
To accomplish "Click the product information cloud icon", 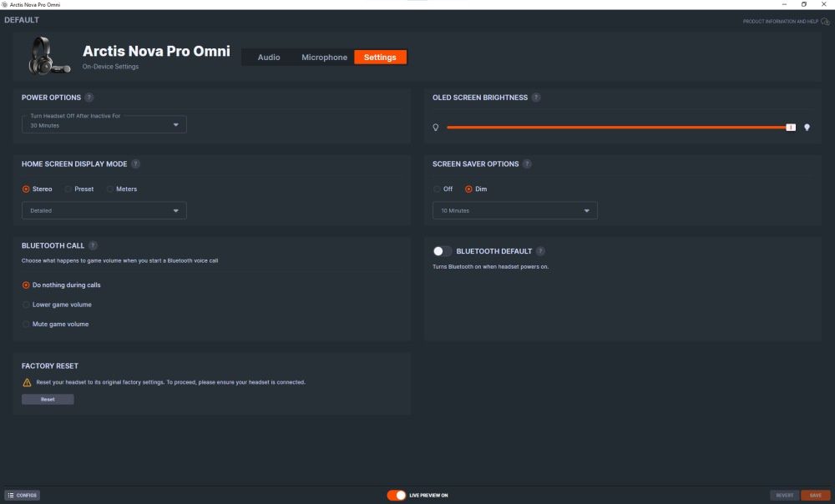I will [825, 22].
